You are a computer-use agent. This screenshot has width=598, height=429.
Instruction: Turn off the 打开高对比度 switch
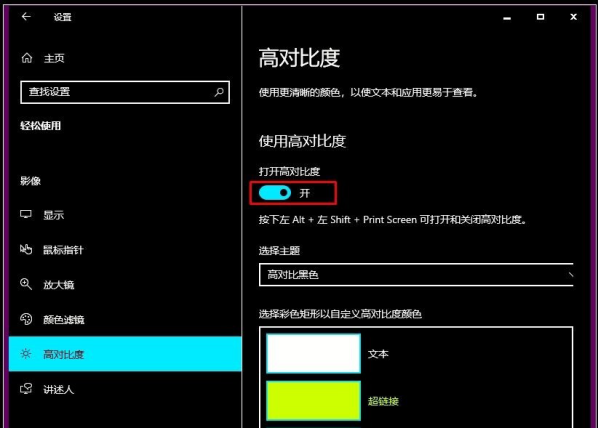point(275,193)
